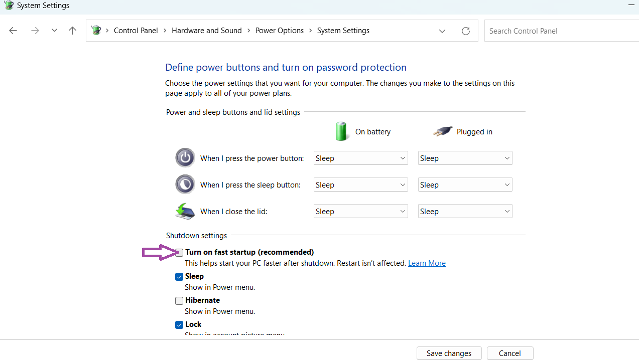Navigate to Power Options breadcrumb

(x=279, y=31)
